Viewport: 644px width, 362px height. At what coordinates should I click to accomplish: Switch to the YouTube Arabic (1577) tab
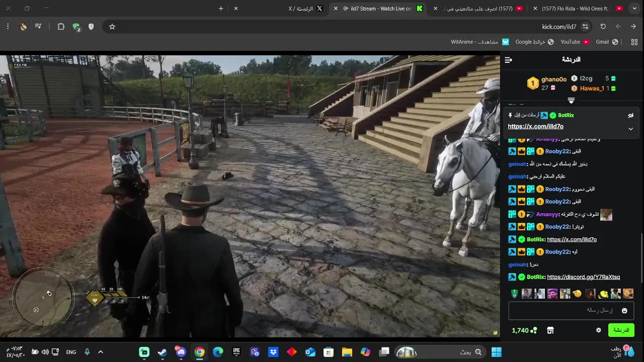click(478, 9)
